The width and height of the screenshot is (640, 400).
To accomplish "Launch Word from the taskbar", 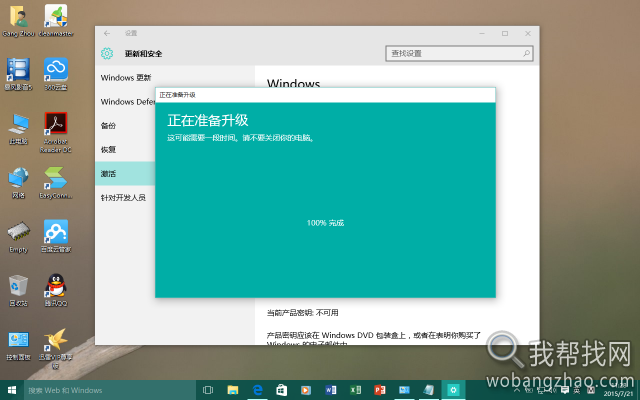I will pyautogui.click(x=331, y=390).
